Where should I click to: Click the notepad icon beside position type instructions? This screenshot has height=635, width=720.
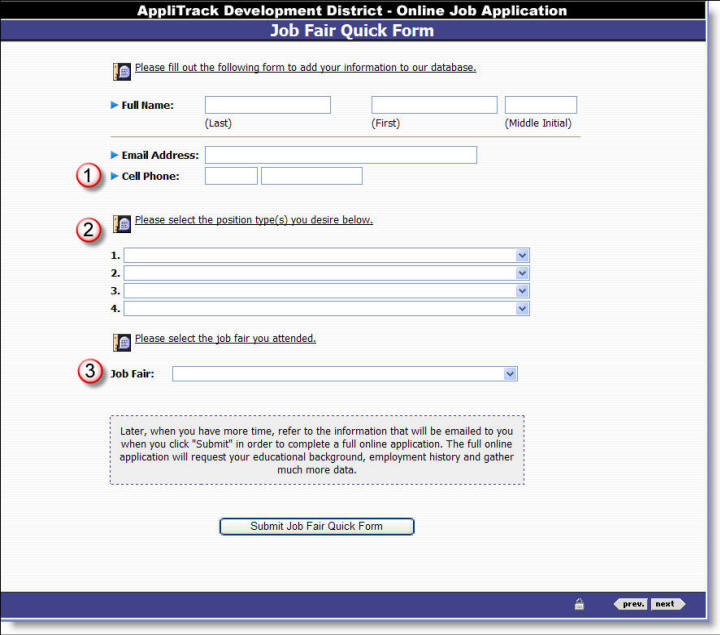[122, 223]
